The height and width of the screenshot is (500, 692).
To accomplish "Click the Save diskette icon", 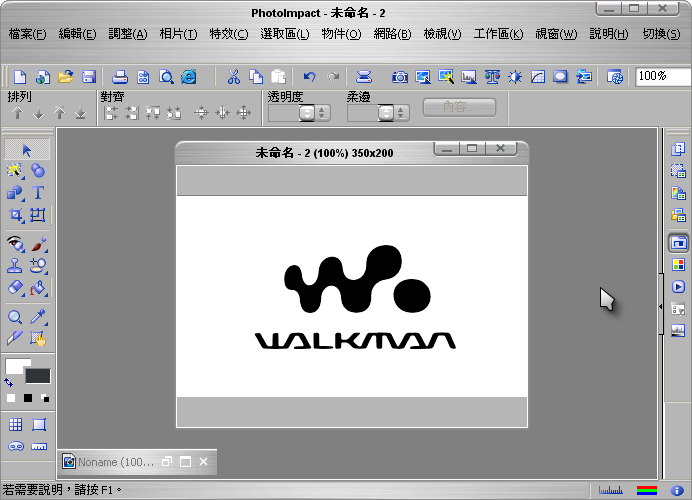I will [89, 77].
